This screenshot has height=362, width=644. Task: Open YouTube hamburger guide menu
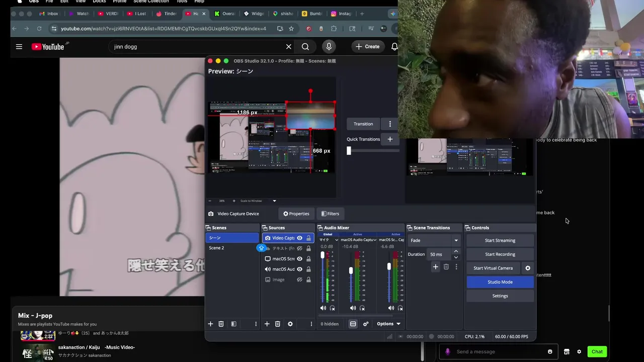click(19, 47)
